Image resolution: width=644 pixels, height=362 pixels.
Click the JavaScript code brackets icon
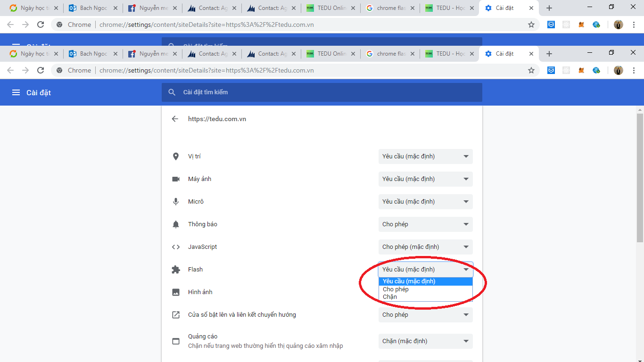(176, 247)
